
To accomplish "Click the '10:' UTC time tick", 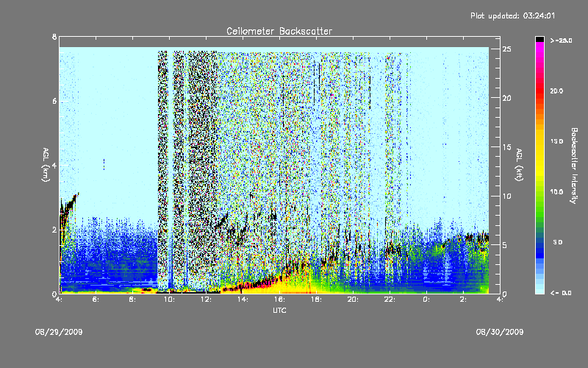I will [x=169, y=300].
